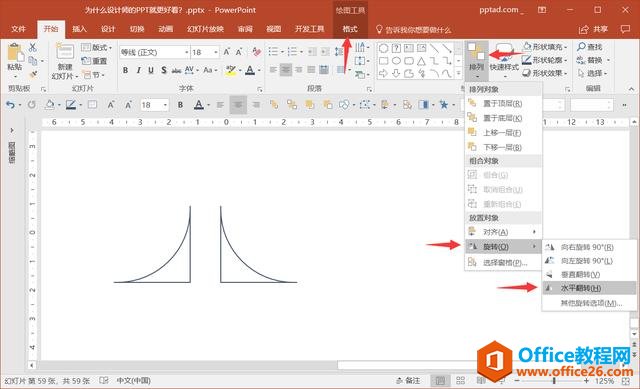Click Arrange (排列) button
The width and height of the screenshot is (640, 389).
point(476,60)
